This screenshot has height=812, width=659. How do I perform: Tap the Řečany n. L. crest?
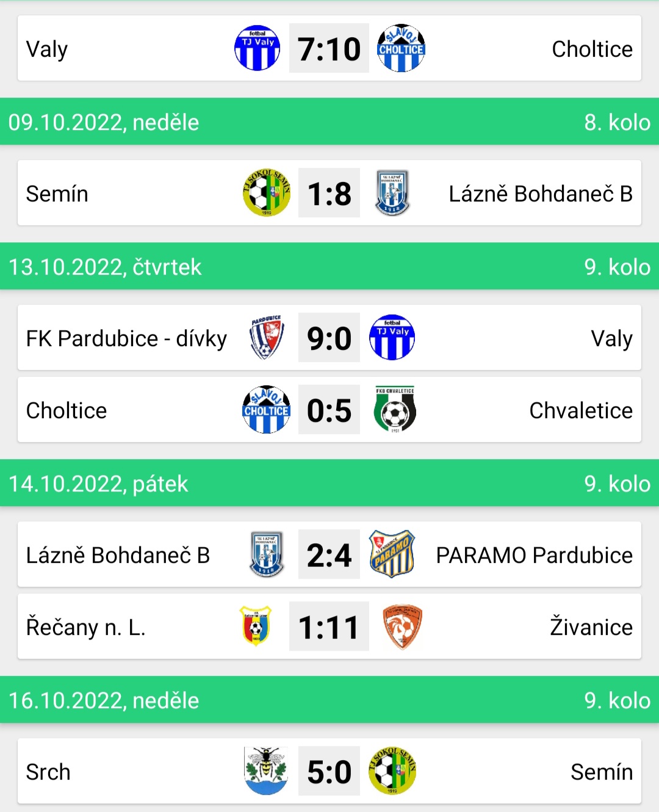(256, 626)
